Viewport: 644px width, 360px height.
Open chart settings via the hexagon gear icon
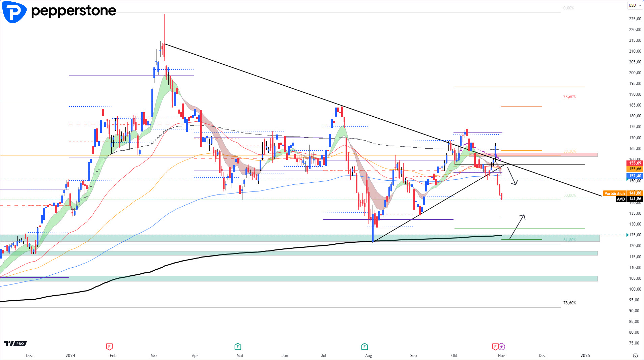pyautogui.click(x=635, y=356)
